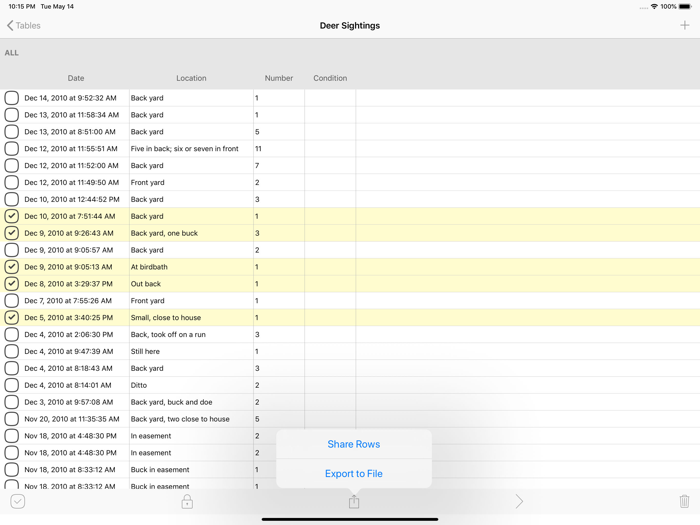Check the row Dec 13, 2010 at 11:58:34 AM
The width and height of the screenshot is (700, 525).
pyautogui.click(x=12, y=115)
